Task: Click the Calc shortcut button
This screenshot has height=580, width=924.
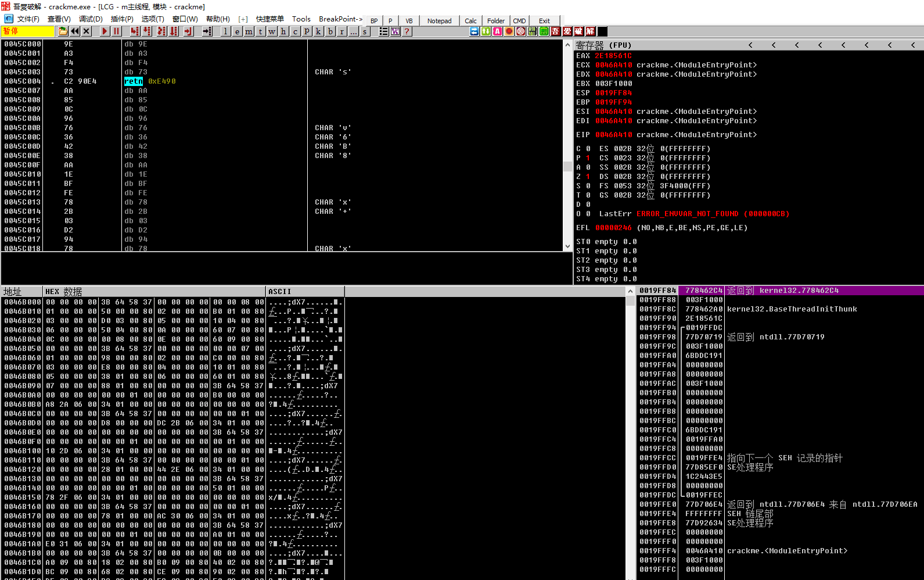Action: (x=471, y=21)
